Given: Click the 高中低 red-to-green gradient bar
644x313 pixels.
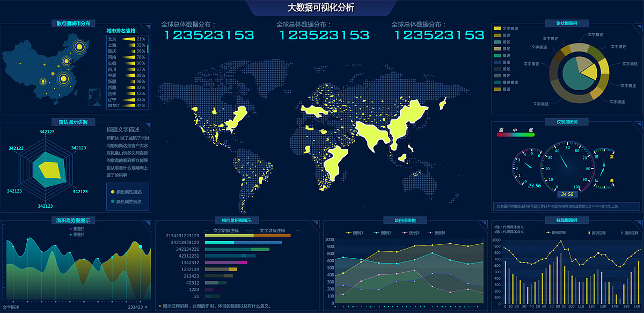Looking at the screenshot, I should tap(515, 135).
